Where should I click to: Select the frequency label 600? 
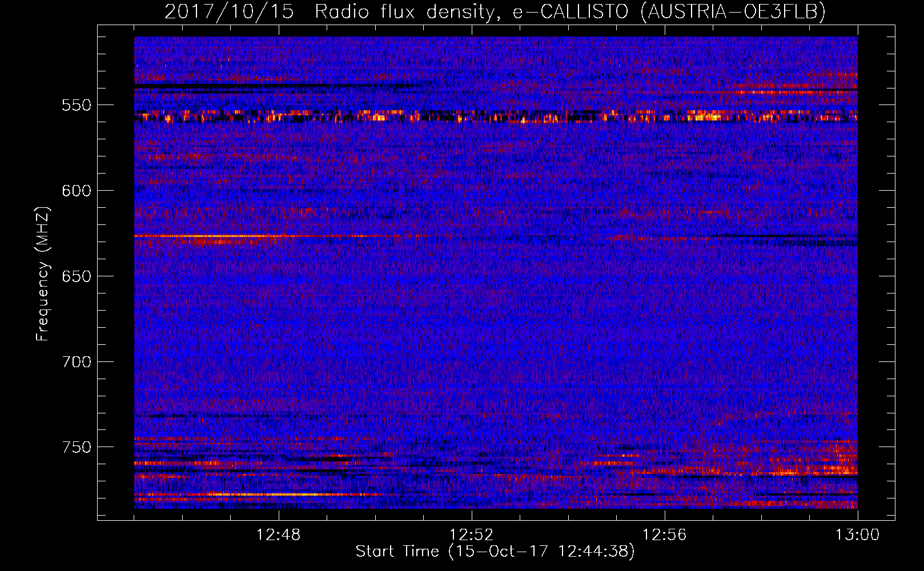click(77, 191)
